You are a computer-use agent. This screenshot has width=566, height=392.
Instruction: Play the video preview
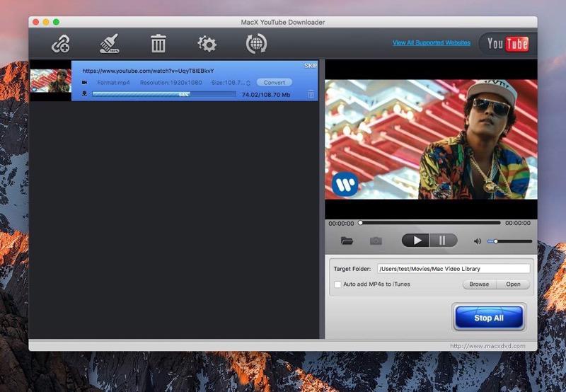point(416,241)
